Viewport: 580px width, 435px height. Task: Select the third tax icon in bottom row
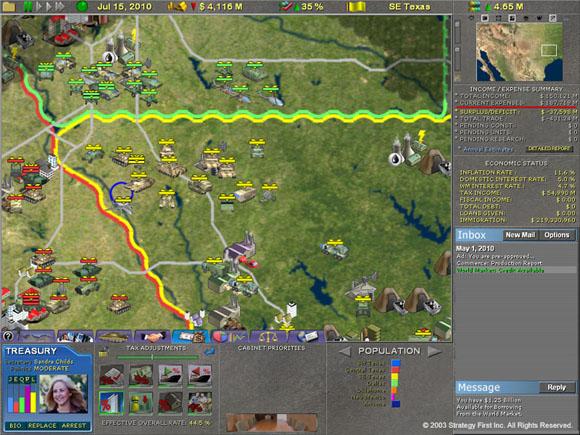pyautogui.click(x=170, y=403)
